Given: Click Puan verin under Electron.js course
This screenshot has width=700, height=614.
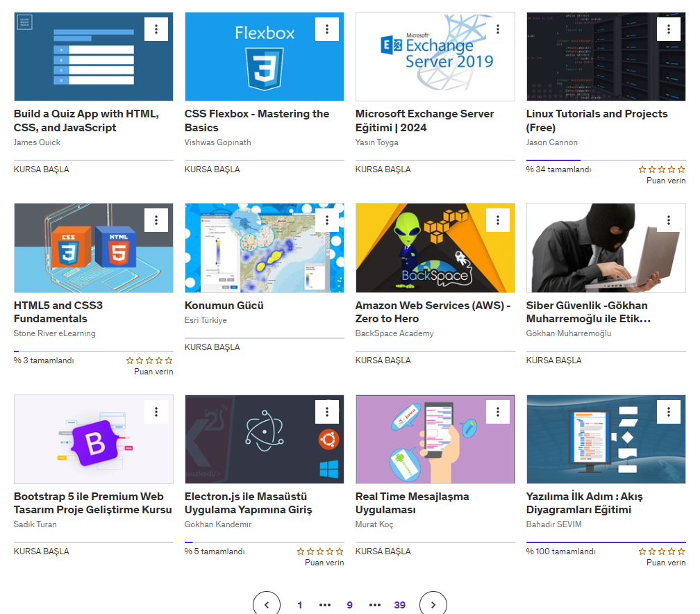Looking at the screenshot, I should pos(324,563).
